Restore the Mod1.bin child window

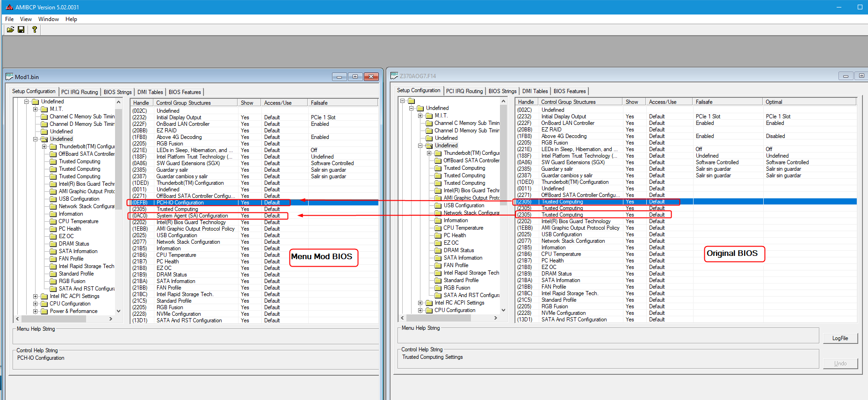[355, 77]
